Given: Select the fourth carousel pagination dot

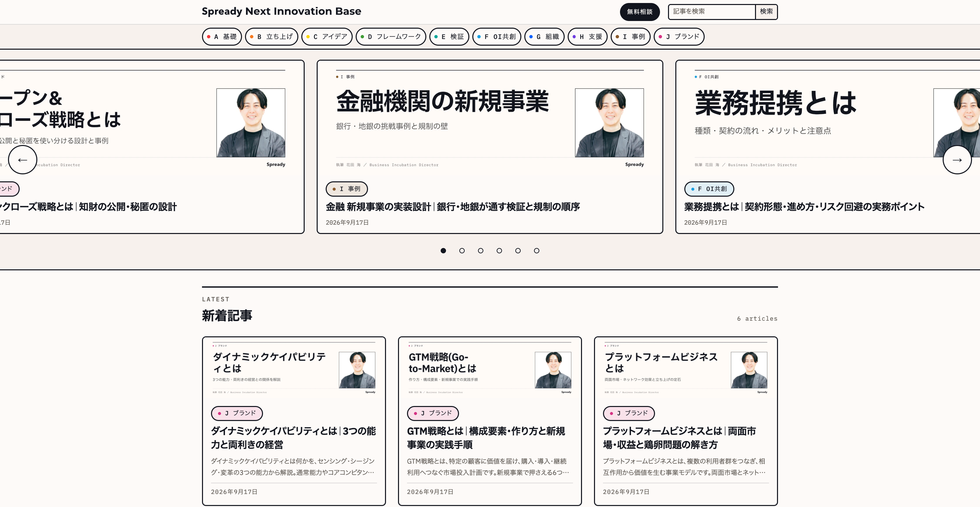Looking at the screenshot, I should [x=499, y=251].
